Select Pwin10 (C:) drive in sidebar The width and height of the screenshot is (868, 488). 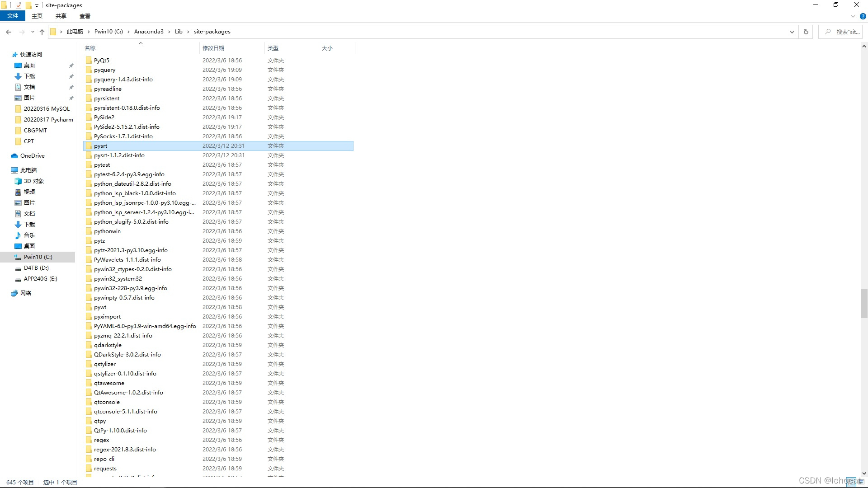pos(38,257)
